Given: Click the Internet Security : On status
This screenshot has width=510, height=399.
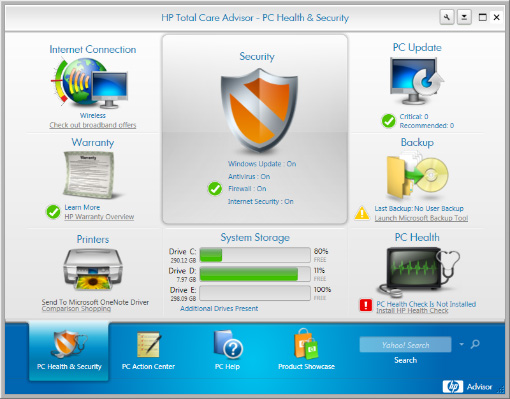Looking at the screenshot, I should [261, 201].
